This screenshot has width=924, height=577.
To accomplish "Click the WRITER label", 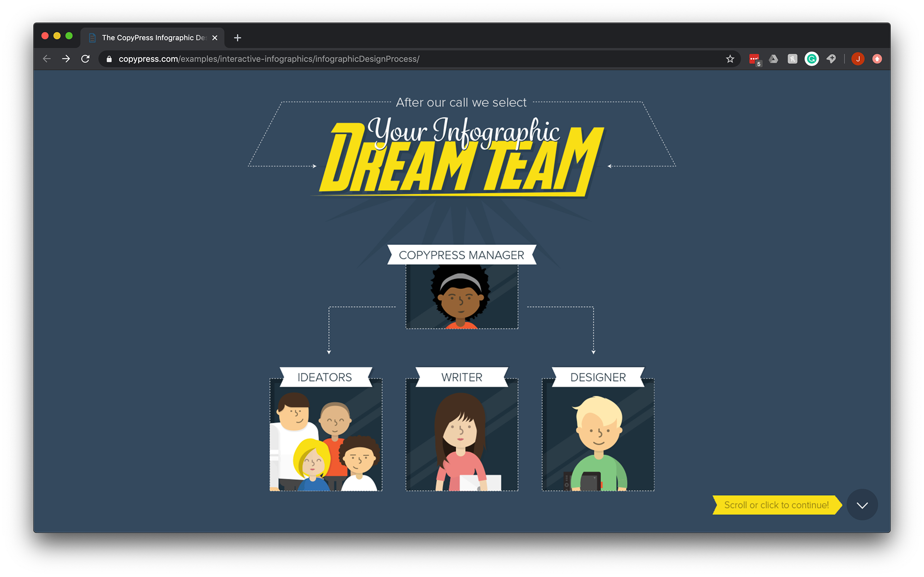I will [x=462, y=377].
